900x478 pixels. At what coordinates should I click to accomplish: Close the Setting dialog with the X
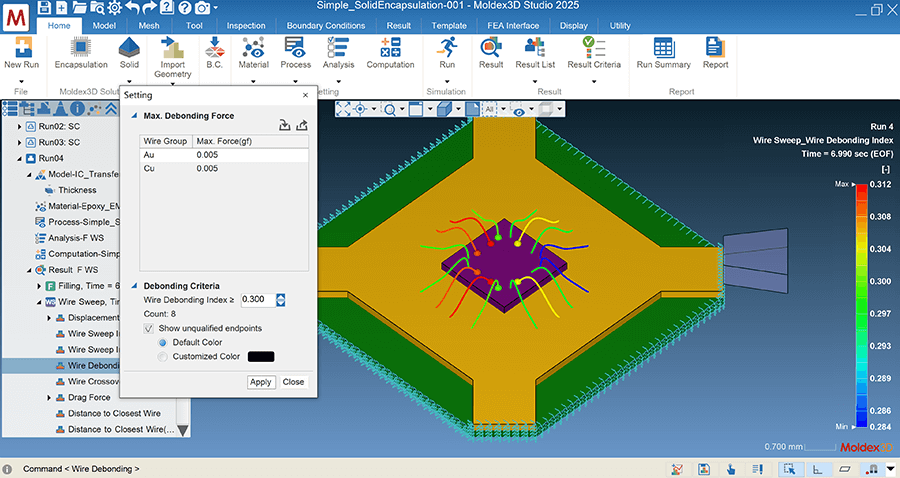click(305, 95)
